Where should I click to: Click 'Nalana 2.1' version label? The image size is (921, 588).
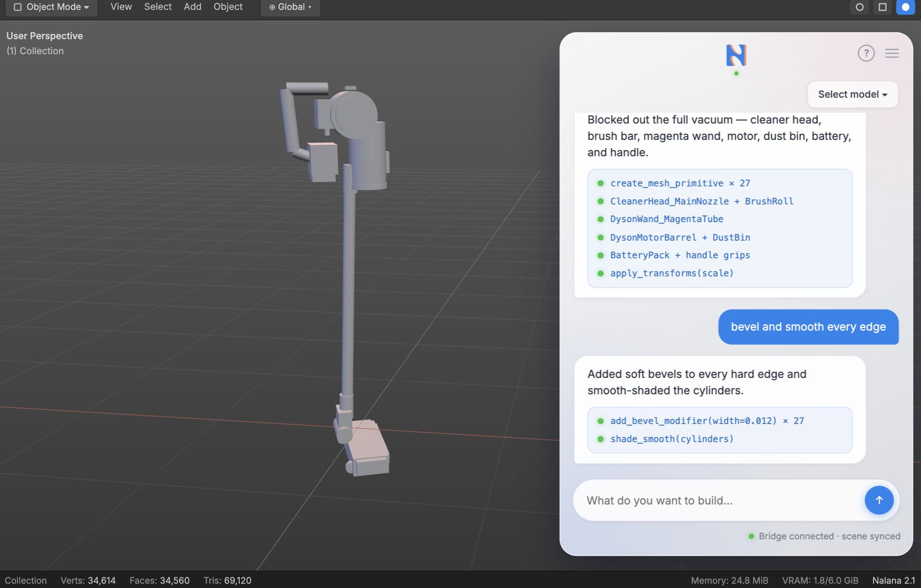893,580
